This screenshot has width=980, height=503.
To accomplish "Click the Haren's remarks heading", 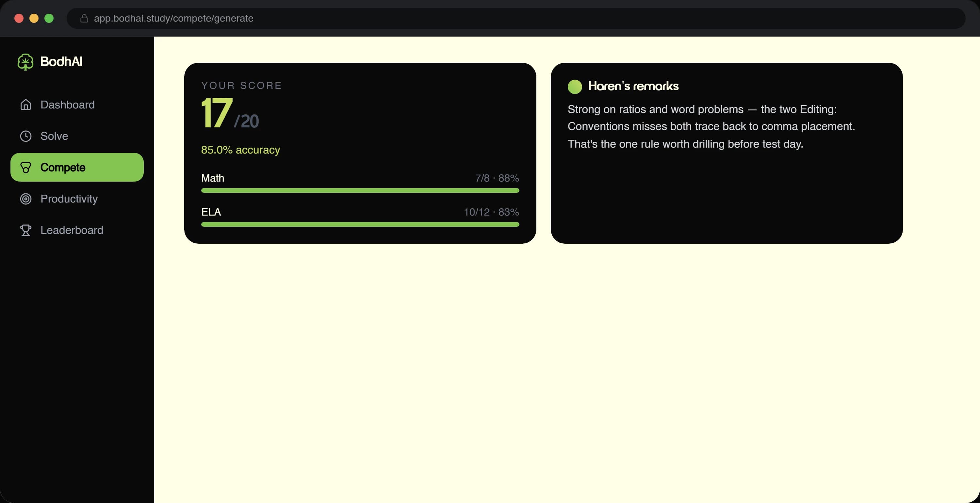I will coord(633,86).
